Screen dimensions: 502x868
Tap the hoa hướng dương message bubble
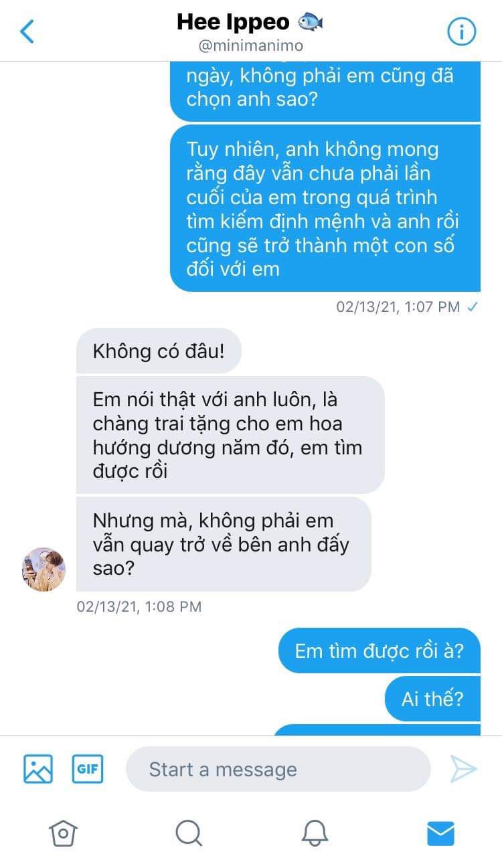tap(230, 435)
